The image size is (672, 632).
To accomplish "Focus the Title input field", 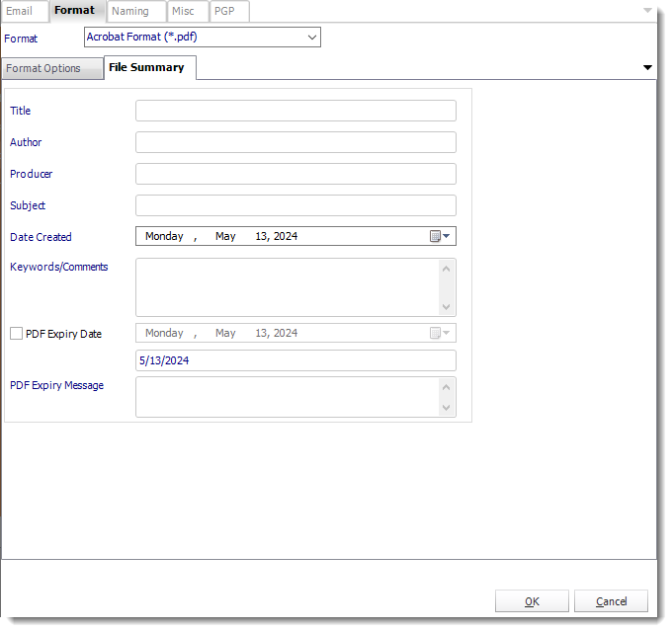I will tap(295, 111).
